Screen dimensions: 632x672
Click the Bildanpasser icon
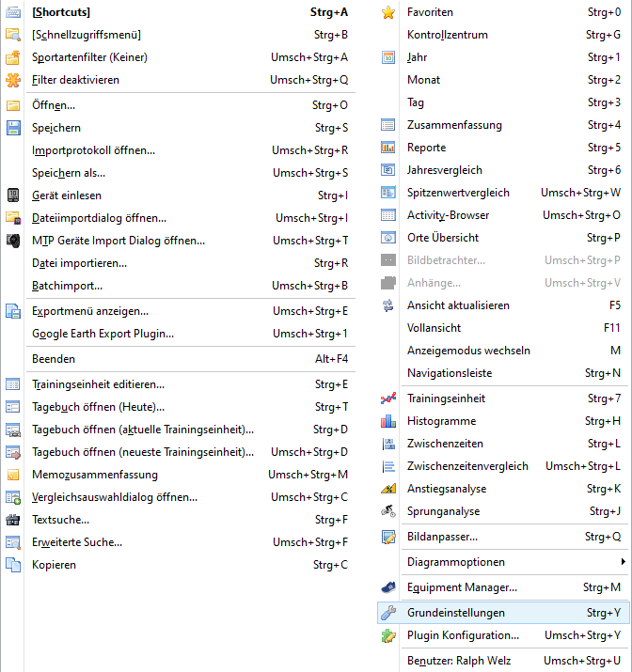[x=388, y=537]
